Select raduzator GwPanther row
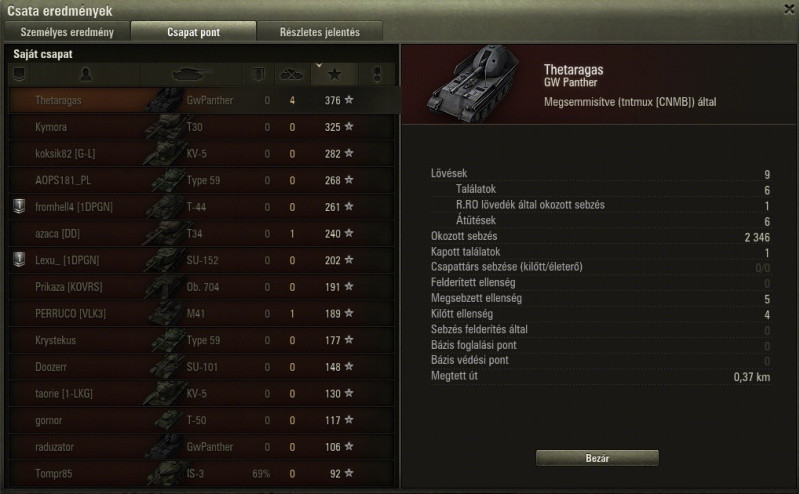800x494 pixels. (202, 447)
